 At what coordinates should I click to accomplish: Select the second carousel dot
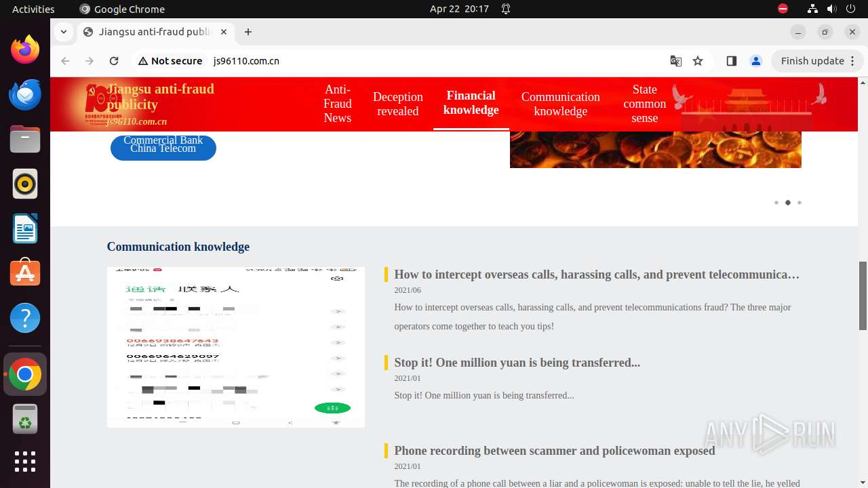[x=788, y=203]
